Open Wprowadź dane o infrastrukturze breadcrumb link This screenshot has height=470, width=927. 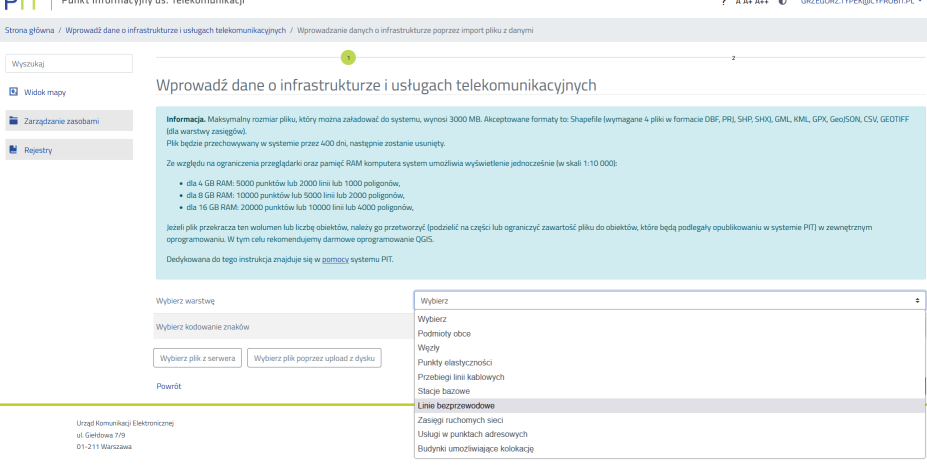(x=176, y=30)
